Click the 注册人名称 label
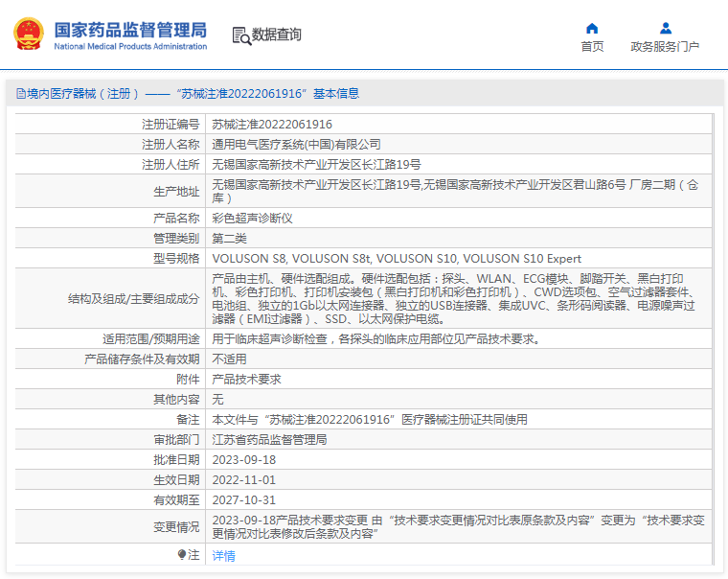 click(171, 145)
